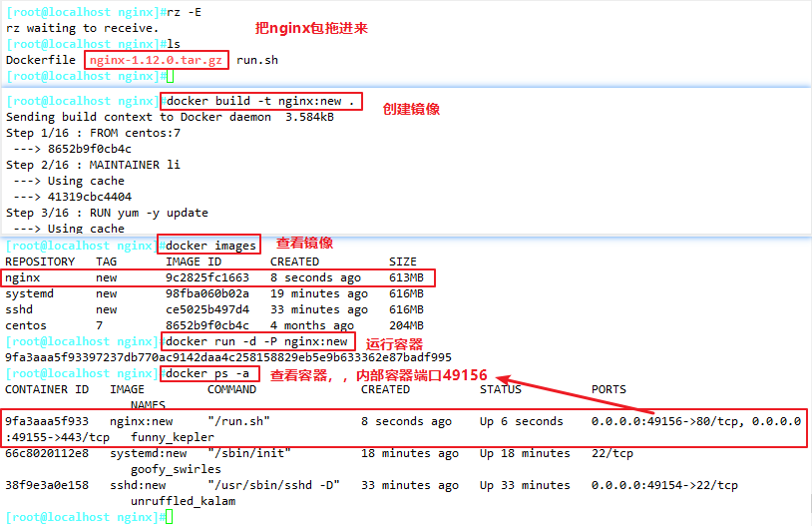
Task: Click the systemd repository row name
Action: (30, 293)
